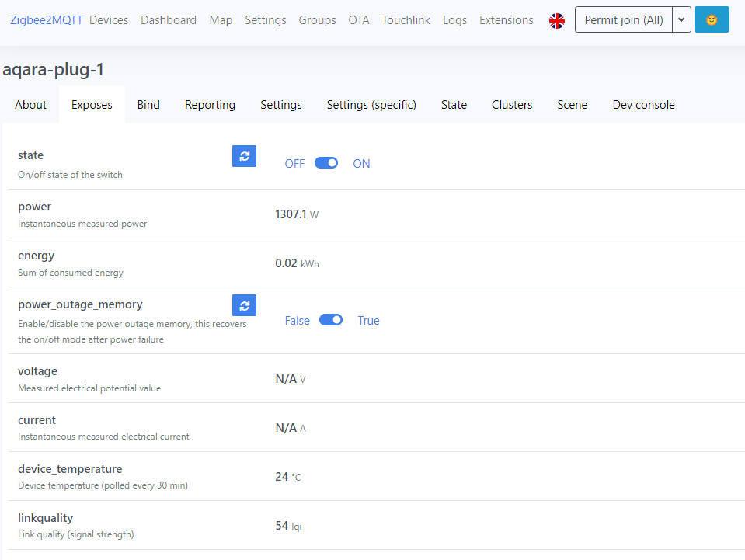This screenshot has height=560, width=745.
Task: Click the blue emoji face button
Action: pos(712,20)
